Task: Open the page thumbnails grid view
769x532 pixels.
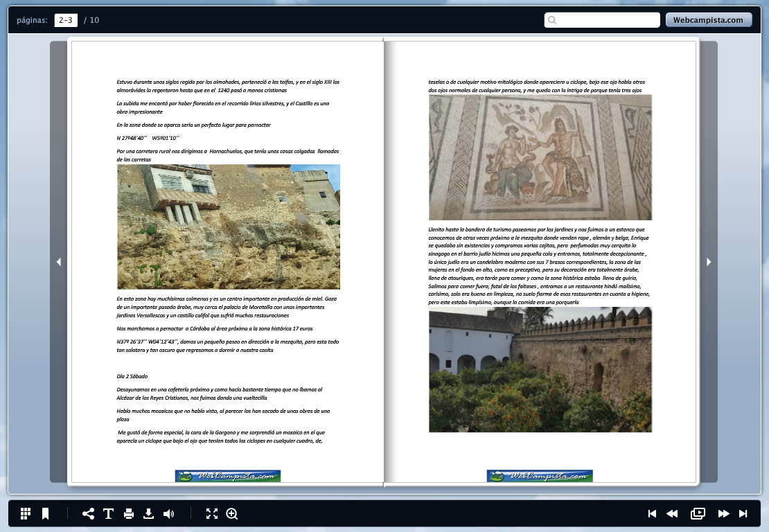Action: [26, 513]
